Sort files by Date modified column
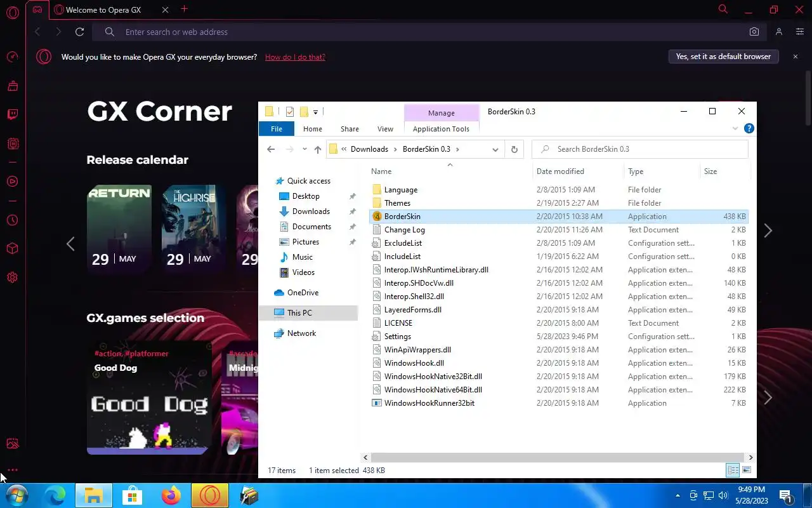812x508 pixels. click(560, 171)
